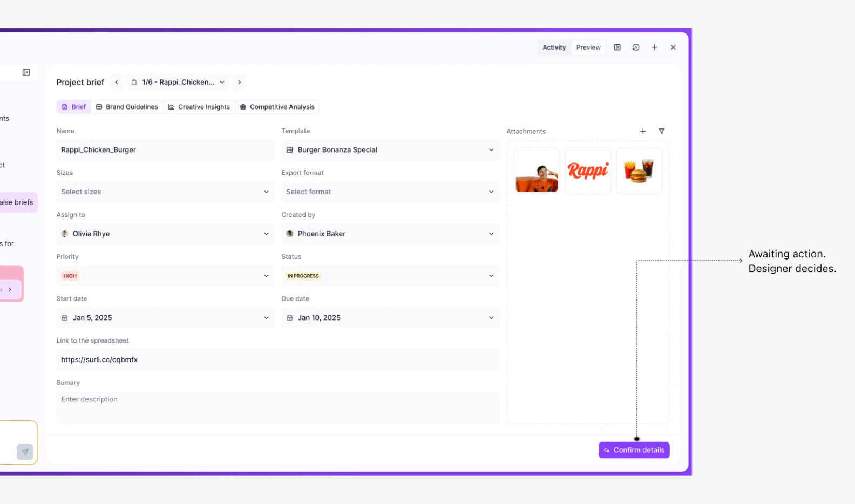This screenshot has width=855, height=504.
Task: Open the calendar icon in Due date
Action: coord(290,318)
